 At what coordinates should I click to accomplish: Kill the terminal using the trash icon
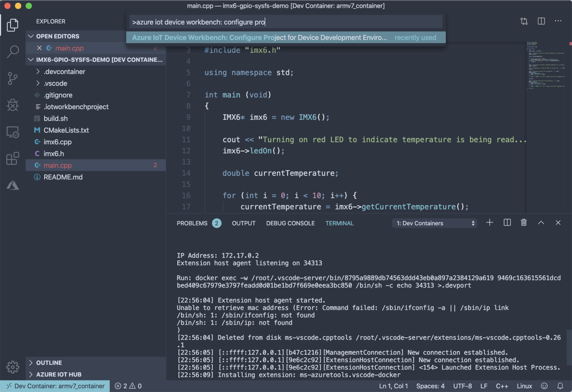point(524,223)
